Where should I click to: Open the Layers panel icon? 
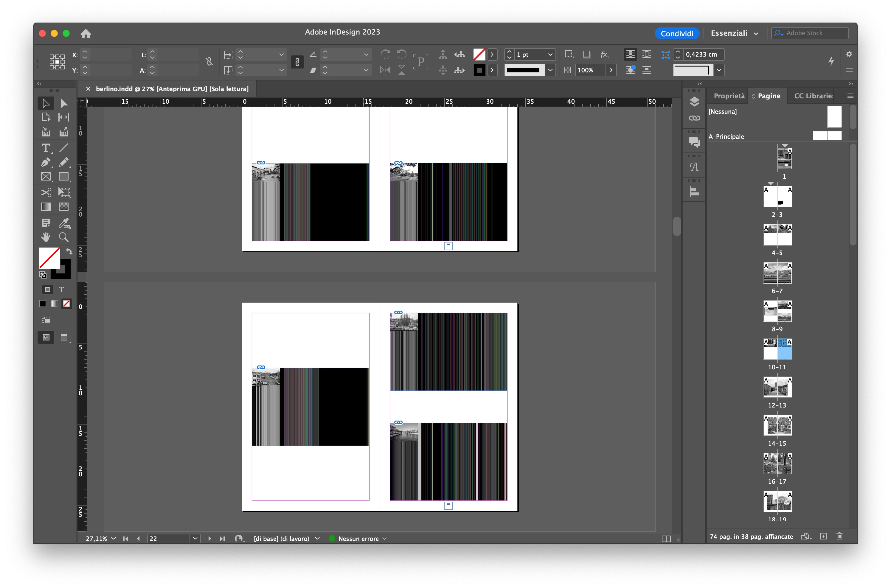pos(694,101)
